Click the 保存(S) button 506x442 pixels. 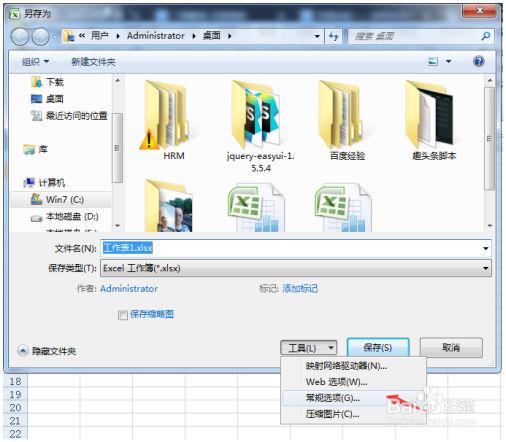(x=378, y=348)
